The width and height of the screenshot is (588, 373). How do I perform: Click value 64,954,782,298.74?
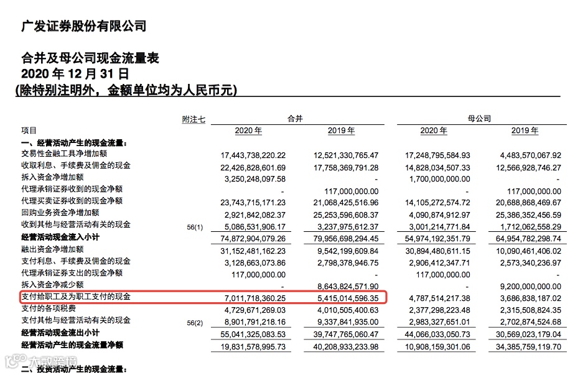point(529,239)
